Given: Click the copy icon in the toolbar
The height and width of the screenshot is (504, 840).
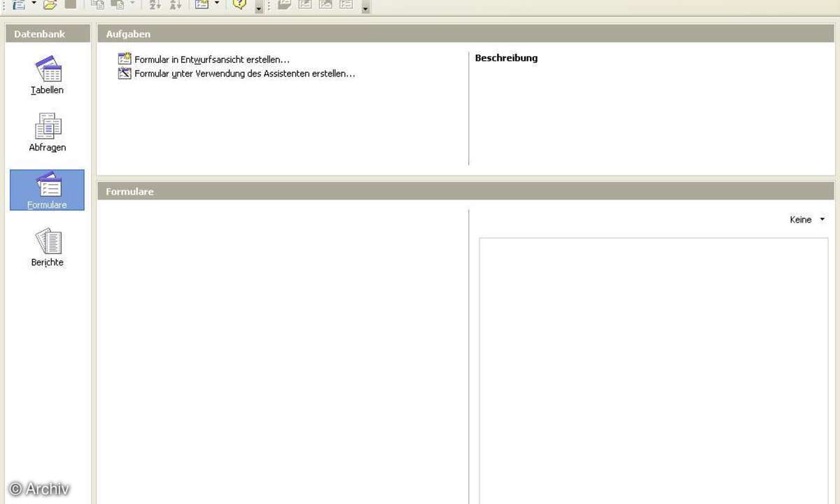Looking at the screenshot, I should [98, 4].
